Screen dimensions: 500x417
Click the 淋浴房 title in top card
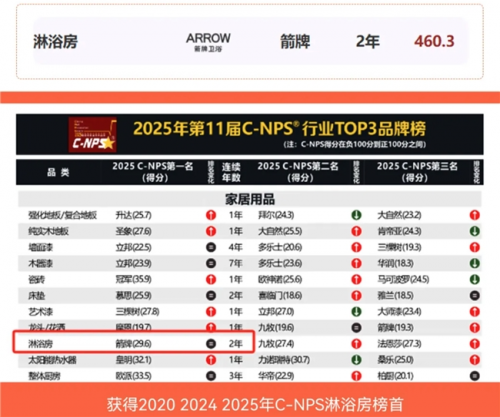coord(56,42)
